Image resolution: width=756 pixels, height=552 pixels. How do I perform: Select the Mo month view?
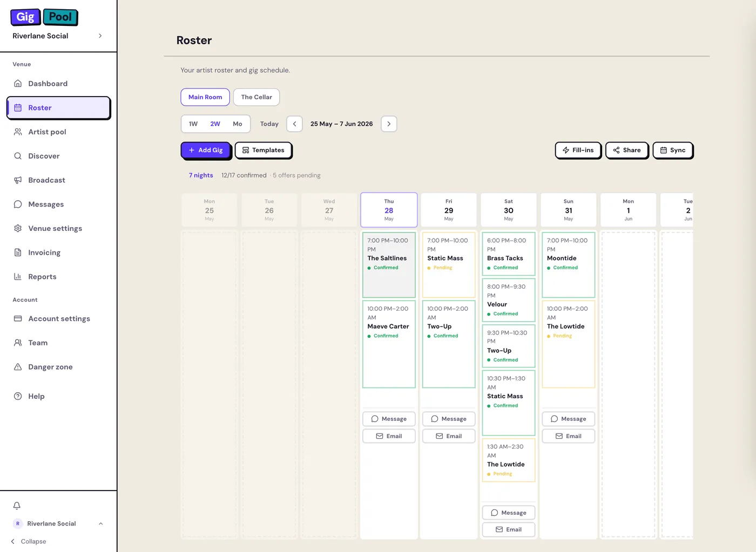click(x=238, y=124)
